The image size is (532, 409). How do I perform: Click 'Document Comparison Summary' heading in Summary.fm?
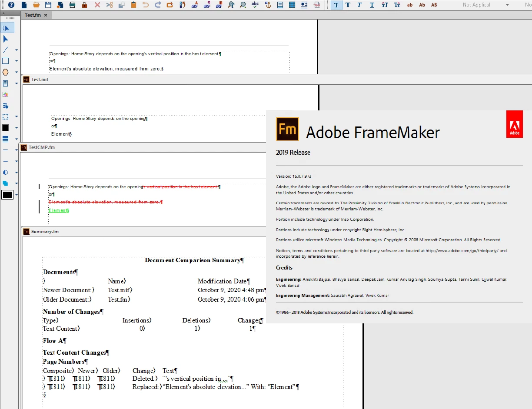coord(192,260)
